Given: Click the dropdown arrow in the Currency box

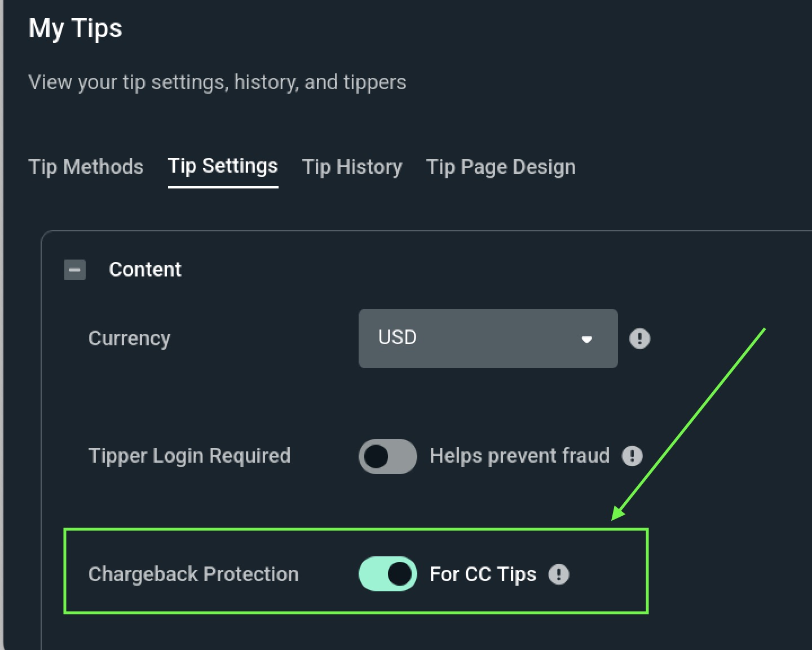Looking at the screenshot, I should [x=586, y=339].
